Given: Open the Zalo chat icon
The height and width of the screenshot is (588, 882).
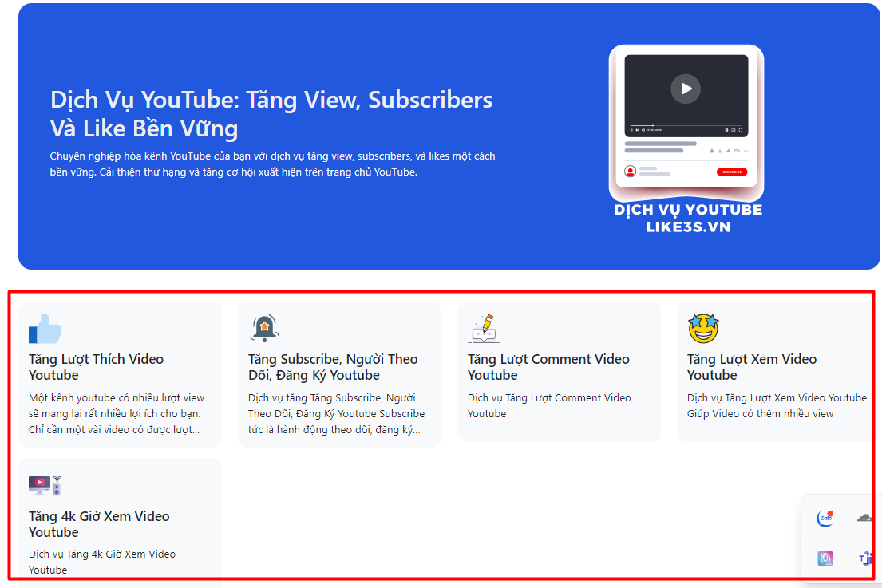Looking at the screenshot, I should coord(825,518).
